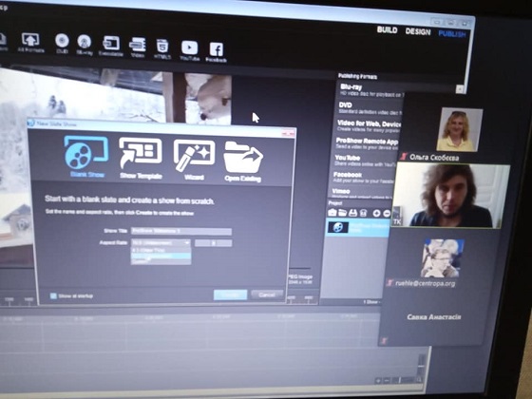Screen dimensions: 532x399
Task: Close the New Slide Show dialog
Action: [x=289, y=134]
